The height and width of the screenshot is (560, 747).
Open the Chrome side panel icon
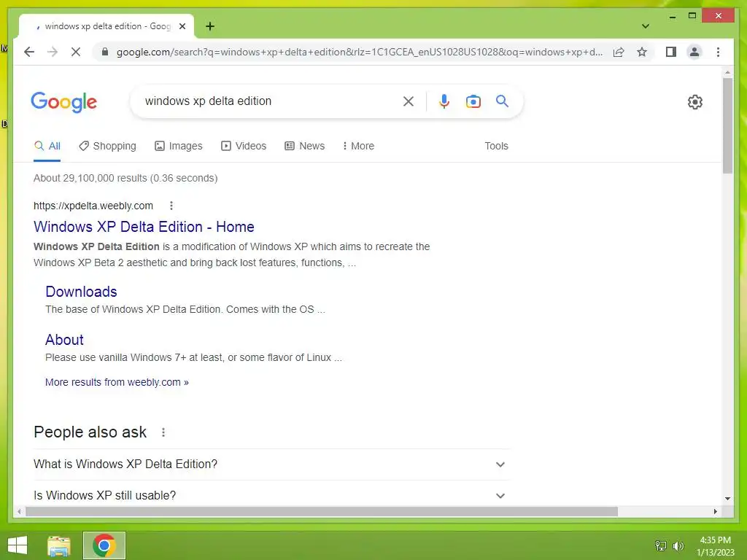pyautogui.click(x=671, y=52)
